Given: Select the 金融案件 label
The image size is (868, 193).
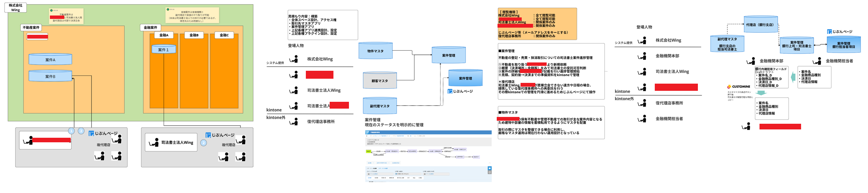Looking at the screenshot, I should pyautogui.click(x=150, y=28).
